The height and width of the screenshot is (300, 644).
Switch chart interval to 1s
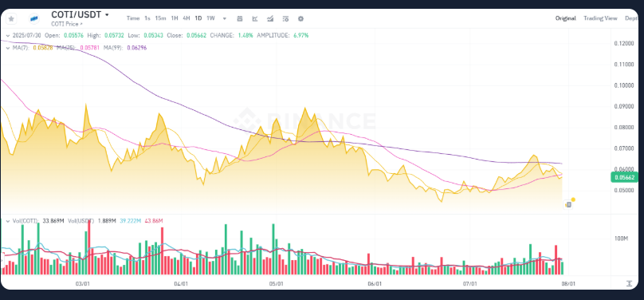pos(147,18)
